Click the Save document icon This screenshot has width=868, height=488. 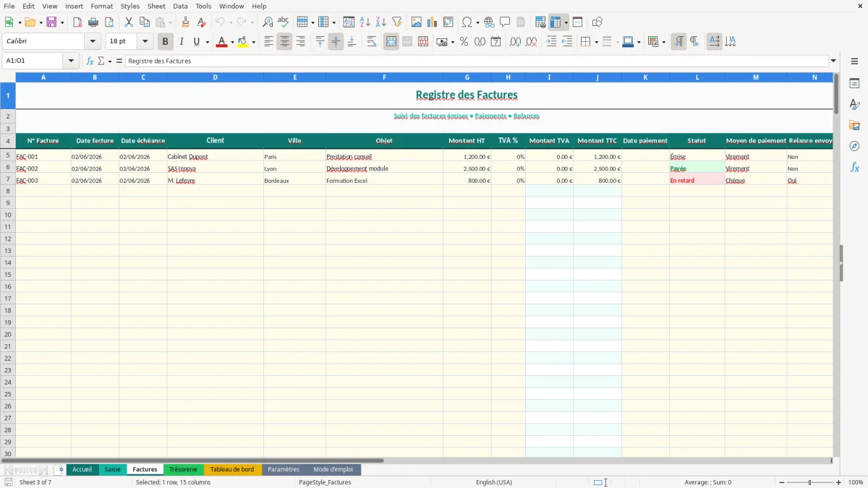[x=51, y=22]
